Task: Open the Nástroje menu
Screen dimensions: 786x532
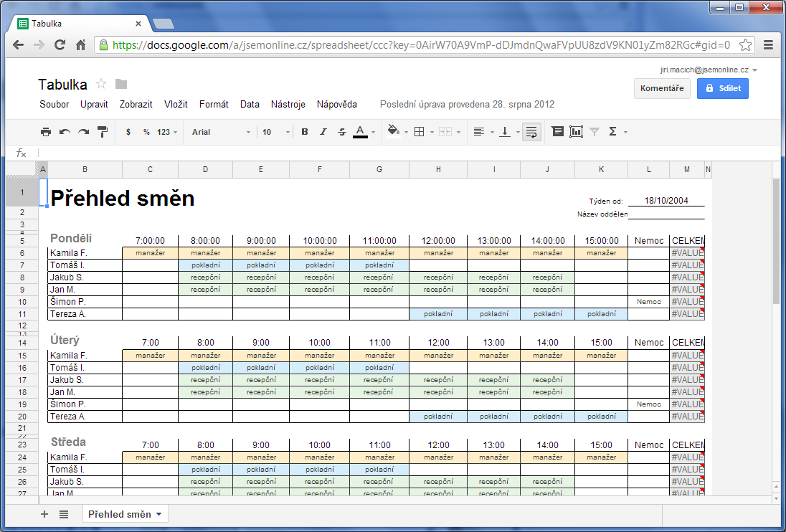Action: (288, 104)
